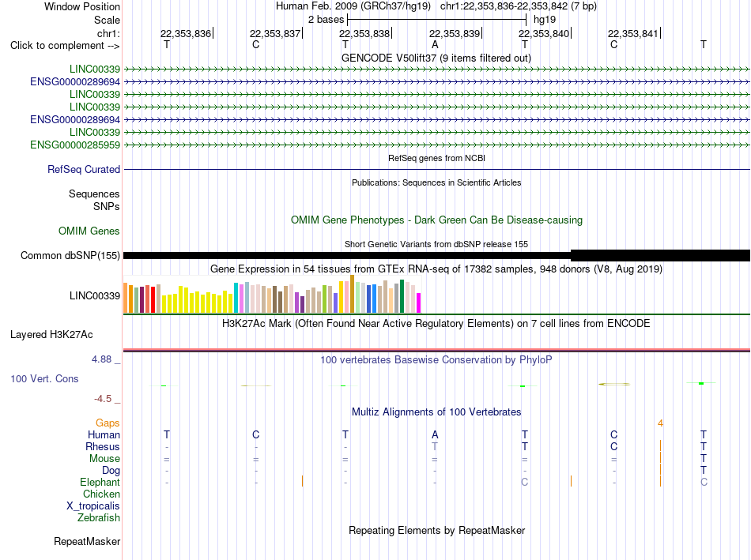Click the Sequences track label
This screenshot has height=560, width=751.
pyautogui.click(x=94, y=194)
